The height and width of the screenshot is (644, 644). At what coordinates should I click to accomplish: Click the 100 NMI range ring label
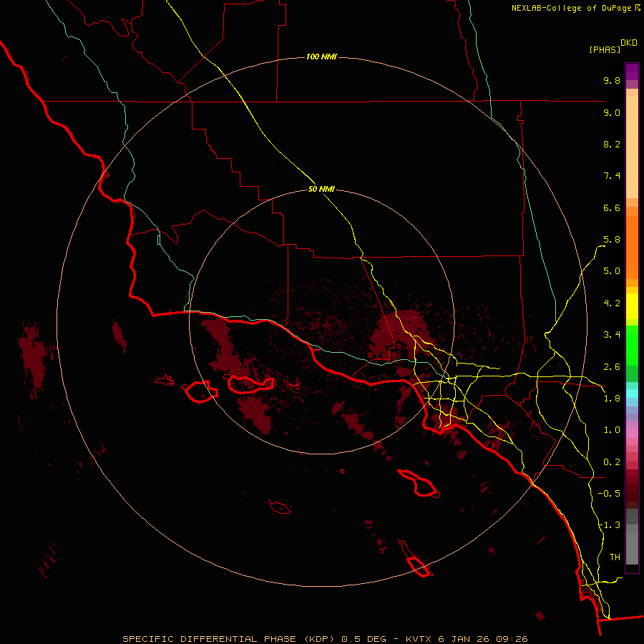(x=321, y=57)
